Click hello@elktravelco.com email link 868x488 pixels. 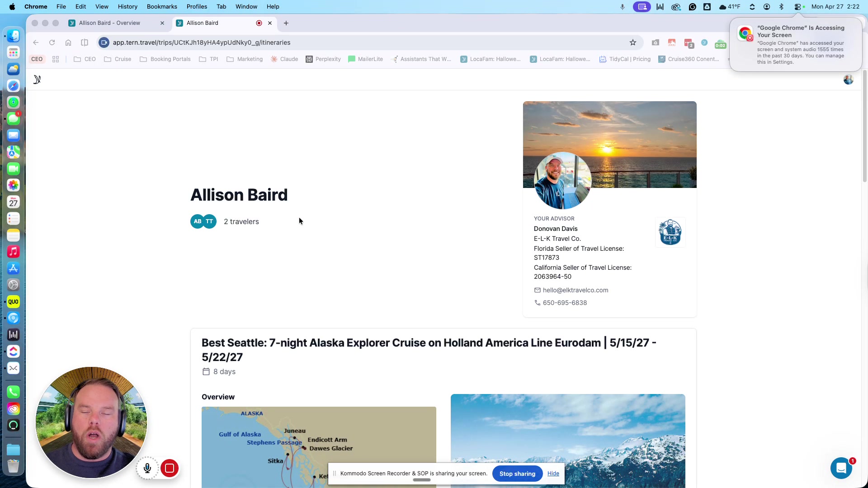pos(575,290)
